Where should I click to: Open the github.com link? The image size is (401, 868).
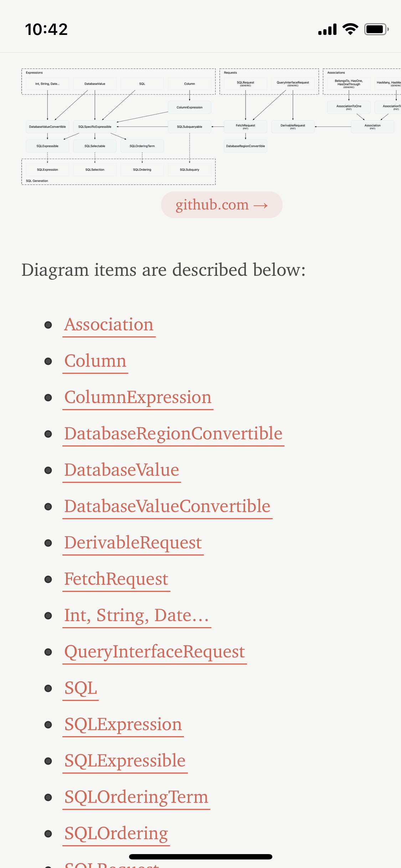point(221,205)
